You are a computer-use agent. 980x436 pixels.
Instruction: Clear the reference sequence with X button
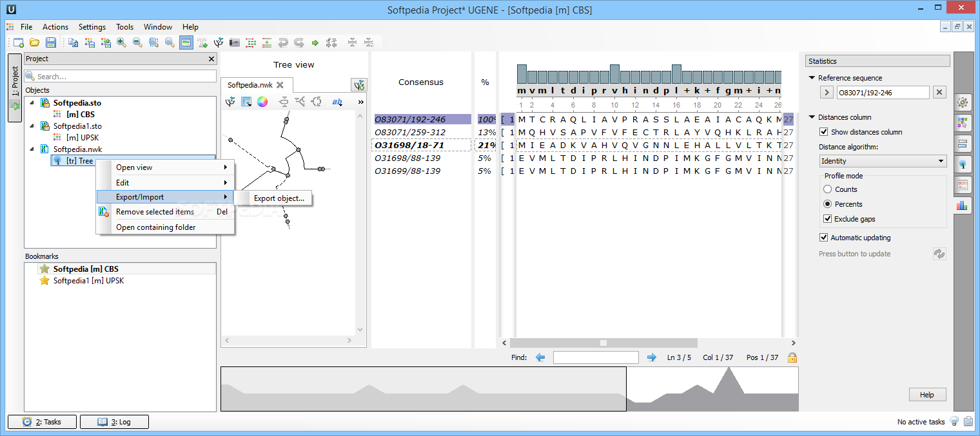coord(939,93)
